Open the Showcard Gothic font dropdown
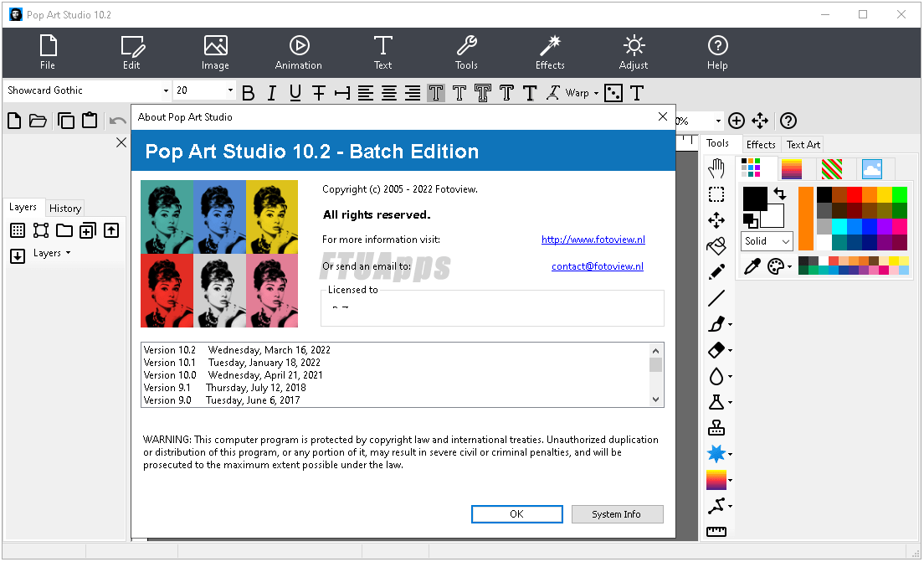 click(166, 90)
